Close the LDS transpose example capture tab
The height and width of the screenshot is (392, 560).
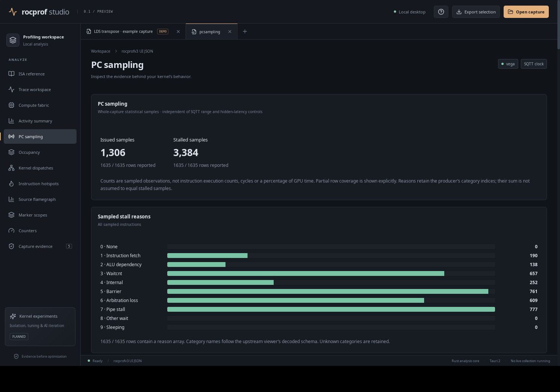[178, 32]
